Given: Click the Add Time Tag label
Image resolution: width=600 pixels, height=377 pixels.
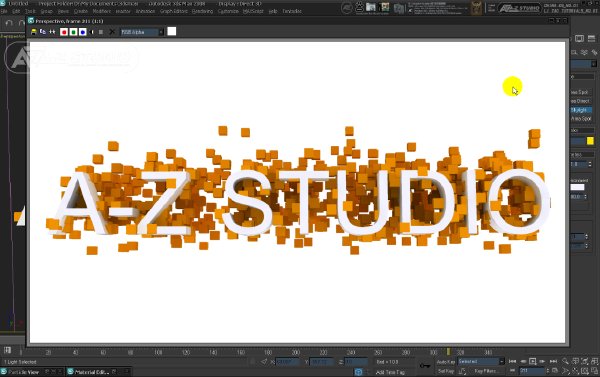Looking at the screenshot, I should (x=390, y=372).
